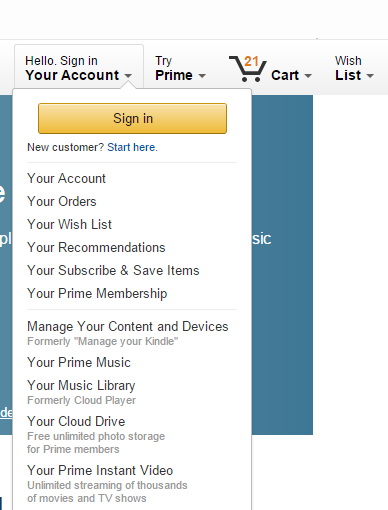Select Manage Your Content and Devices
388x510 pixels.
click(x=128, y=327)
